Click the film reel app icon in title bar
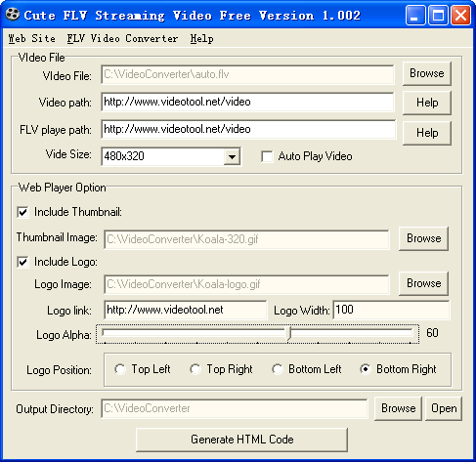 [x=13, y=15]
